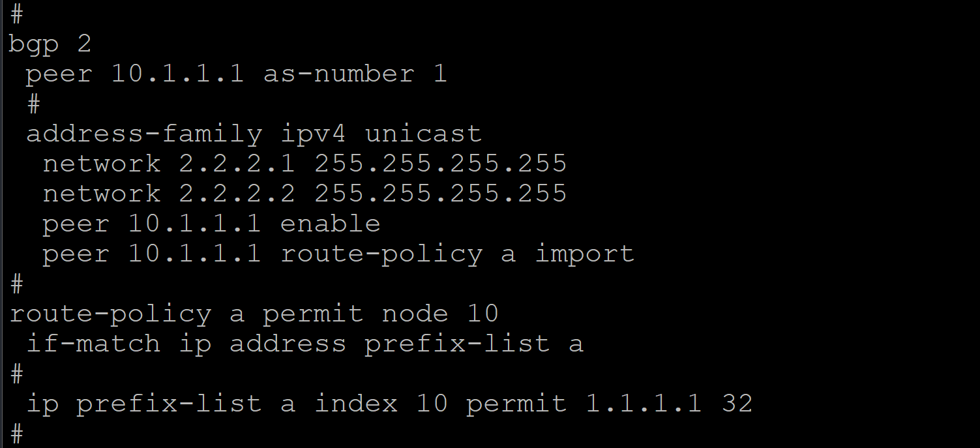Click the word "enable" in peer line

coord(330,224)
